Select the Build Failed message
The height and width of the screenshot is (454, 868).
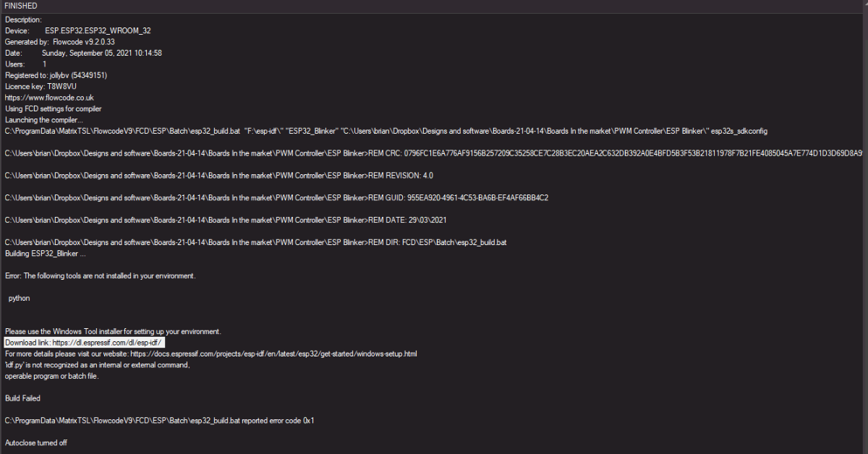click(22, 398)
